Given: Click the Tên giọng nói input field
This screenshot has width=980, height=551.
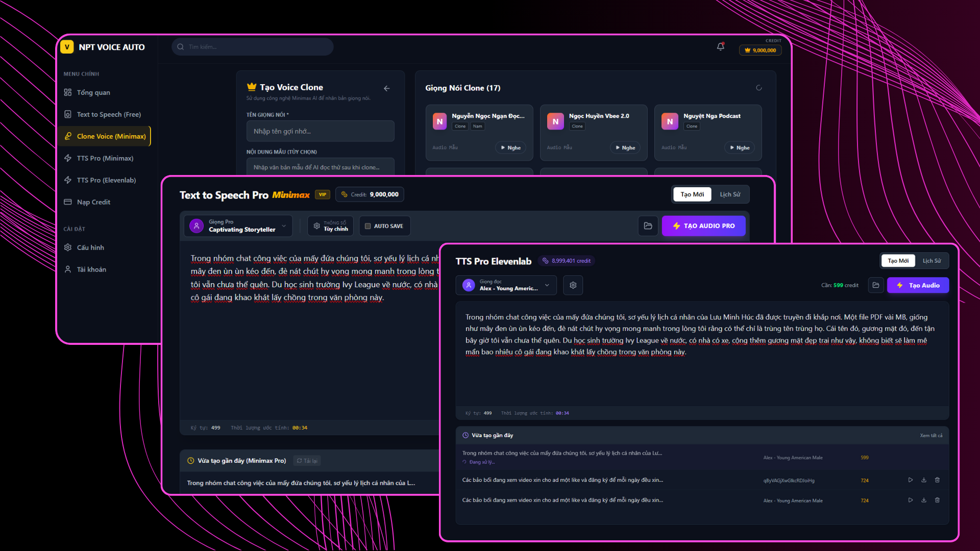Looking at the screenshot, I should click(320, 131).
